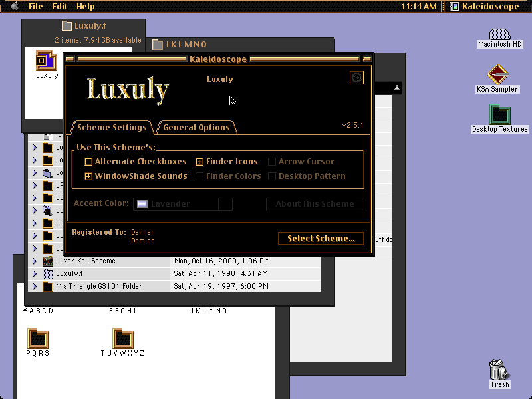Click the Trash icon on the desktop

499,370
